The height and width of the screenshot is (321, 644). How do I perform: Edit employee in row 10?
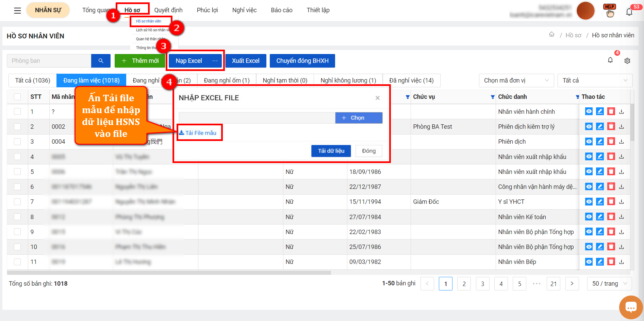coord(600,247)
